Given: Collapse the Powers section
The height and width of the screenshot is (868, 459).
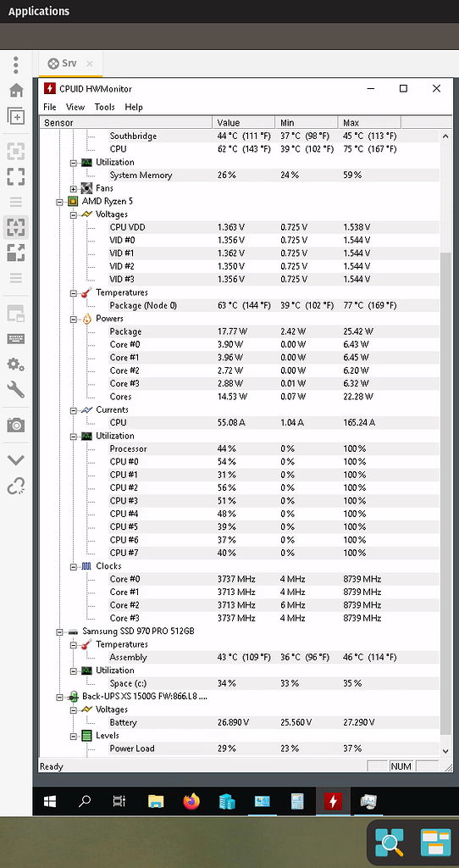Looking at the screenshot, I should click(74, 319).
